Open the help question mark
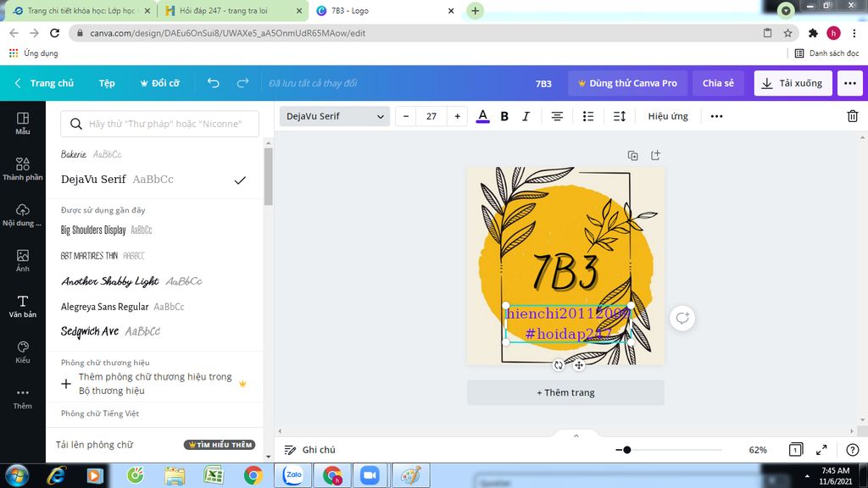This screenshot has width=868, height=488. 853,450
